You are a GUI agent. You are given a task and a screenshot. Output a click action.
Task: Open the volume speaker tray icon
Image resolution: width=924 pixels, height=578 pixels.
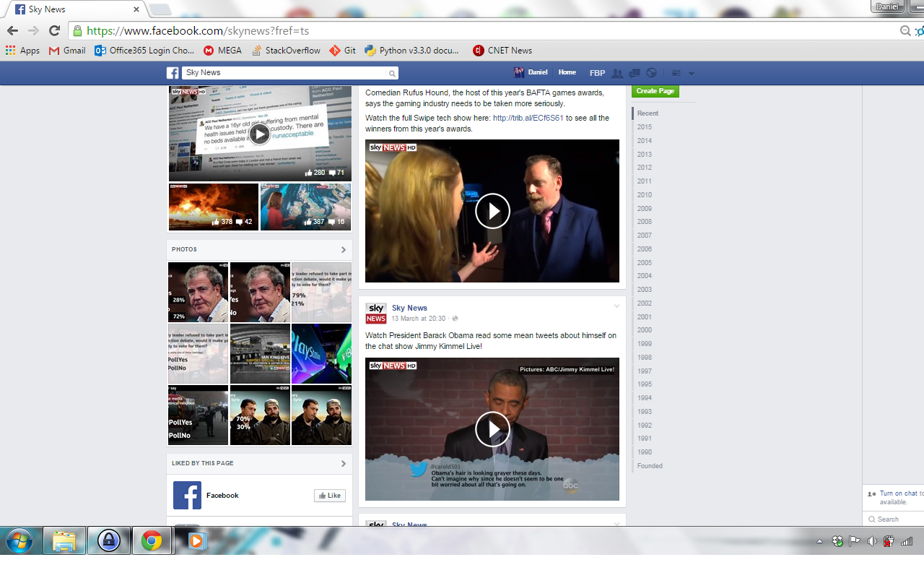click(x=872, y=541)
